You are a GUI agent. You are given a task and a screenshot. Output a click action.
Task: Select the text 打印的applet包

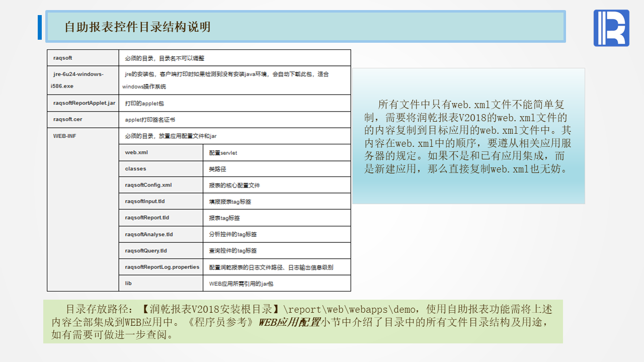(x=144, y=104)
